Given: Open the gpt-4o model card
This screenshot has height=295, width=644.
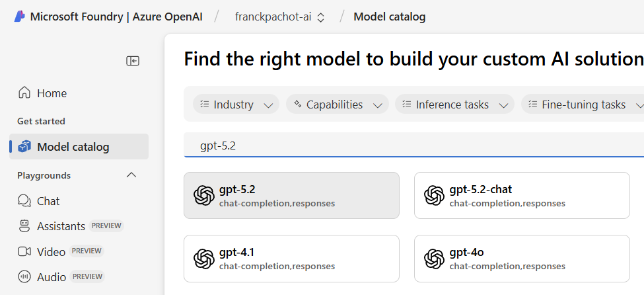Looking at the screenshot, I should 522,259.
